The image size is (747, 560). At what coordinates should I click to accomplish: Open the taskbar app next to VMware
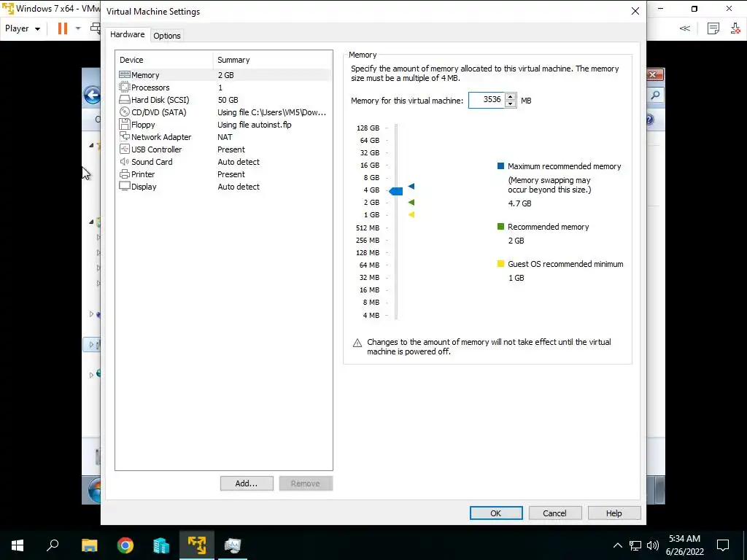(233, 545)
